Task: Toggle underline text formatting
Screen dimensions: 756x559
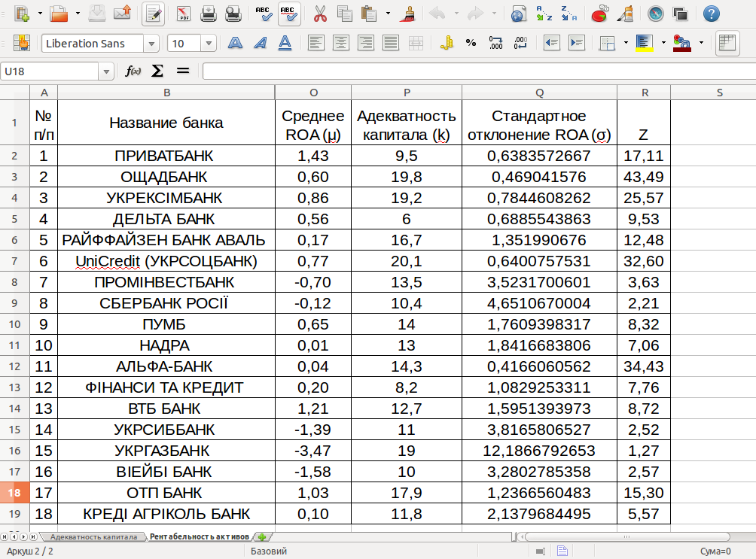Action: 285,43
